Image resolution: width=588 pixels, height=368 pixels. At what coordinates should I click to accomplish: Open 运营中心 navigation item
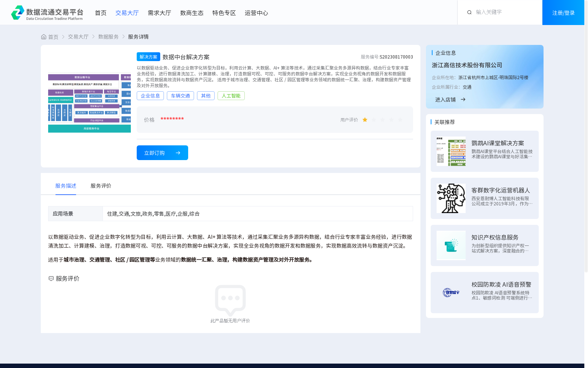coord(257,13)
